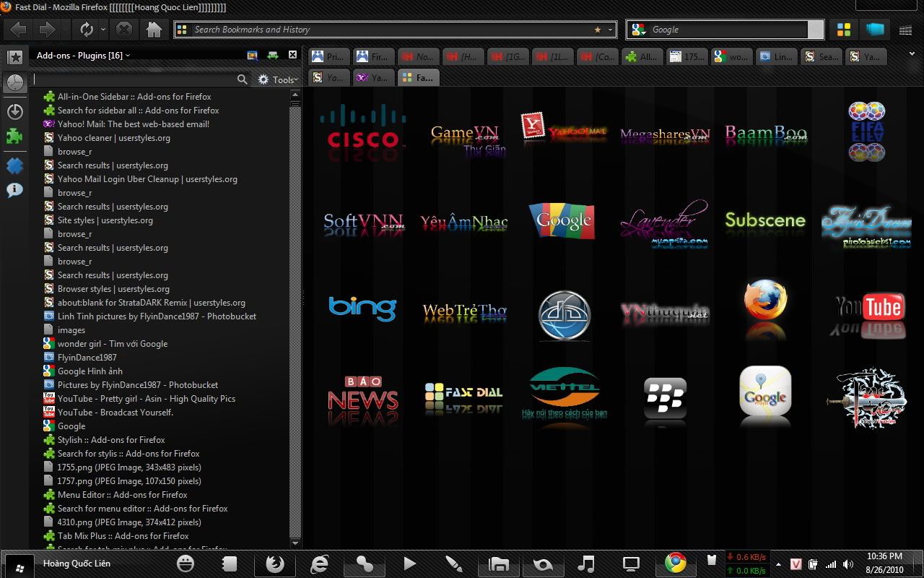
Task: Open the BaamBoo speed dial tile
Action: [x=766, y=134]
